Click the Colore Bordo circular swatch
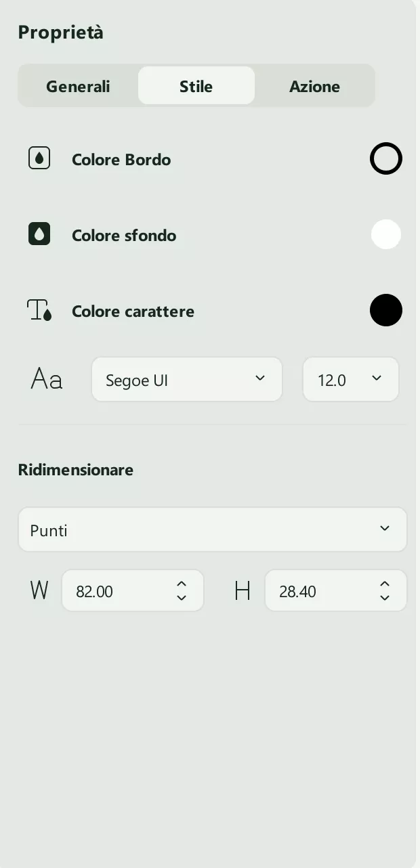Screen dimensions: 420x868 [386, 158]
